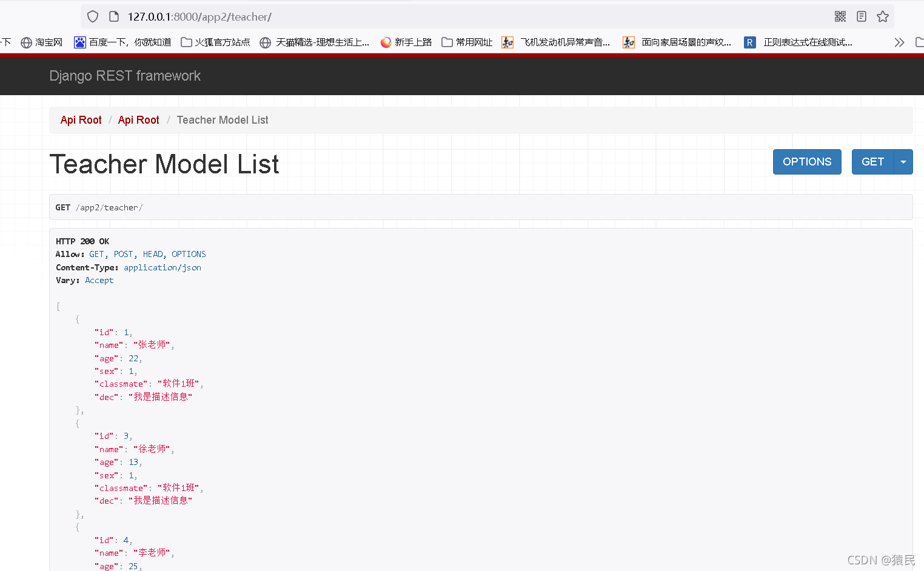The image size is (924, 571).
Task: Show more bookmarks with the chevron icon
Action: pyautogui.click(x=899, y=42)
